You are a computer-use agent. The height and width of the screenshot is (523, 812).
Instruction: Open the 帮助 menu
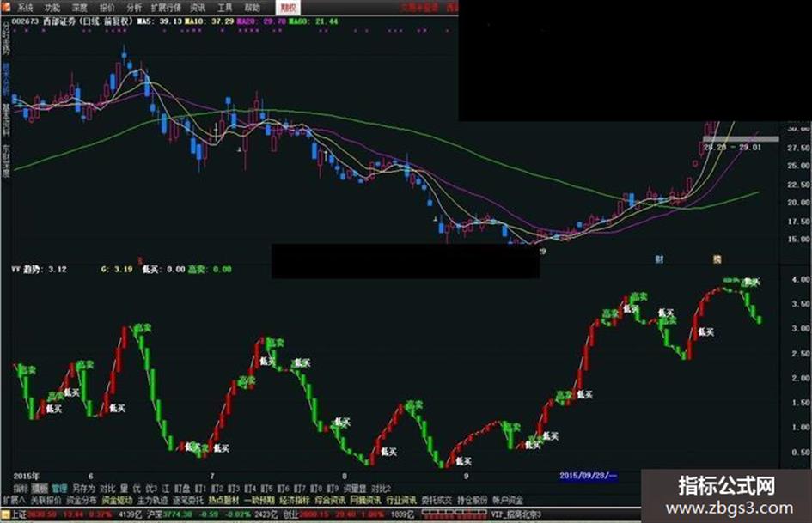[x=253, y=7]
